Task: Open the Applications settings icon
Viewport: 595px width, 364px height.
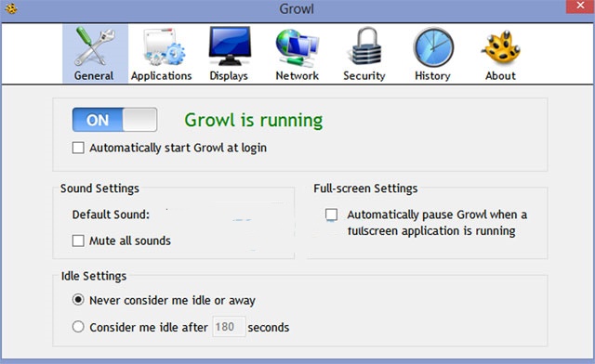Action: coord(162,54)
